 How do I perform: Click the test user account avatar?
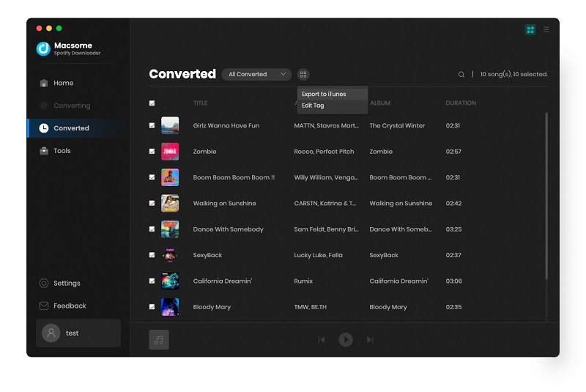click(x=51, y=333)
